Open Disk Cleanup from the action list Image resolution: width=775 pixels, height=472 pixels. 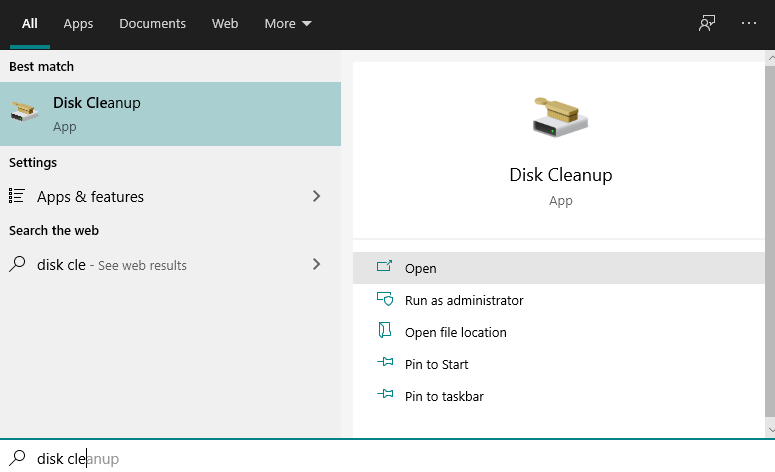tap(559, 268)
